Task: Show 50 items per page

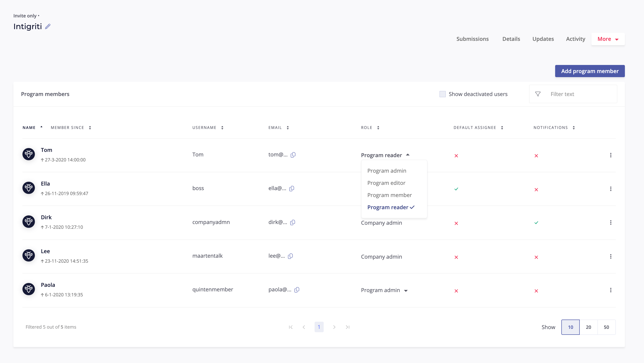Action: click(x=606, y=327)
